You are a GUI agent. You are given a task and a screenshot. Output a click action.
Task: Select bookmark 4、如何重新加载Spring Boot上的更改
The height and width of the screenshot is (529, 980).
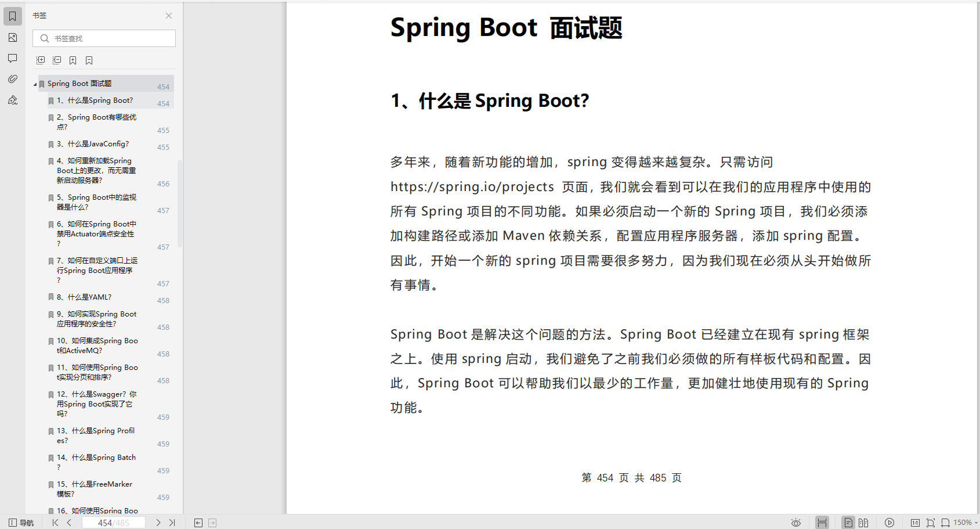point(96,171)
